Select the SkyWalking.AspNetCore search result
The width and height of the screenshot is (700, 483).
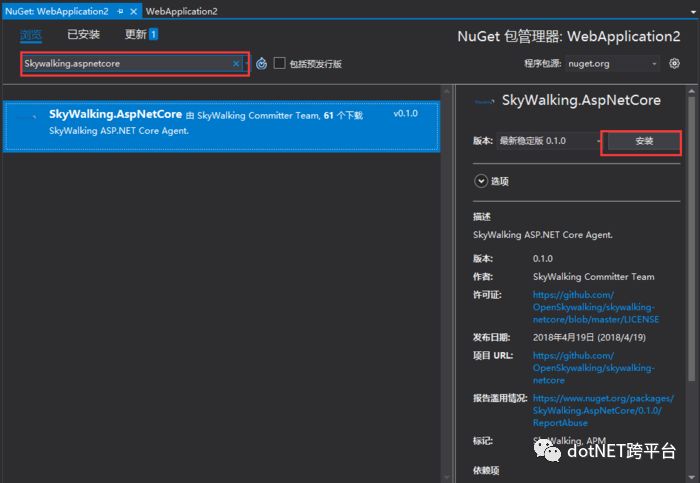[221, 126]
